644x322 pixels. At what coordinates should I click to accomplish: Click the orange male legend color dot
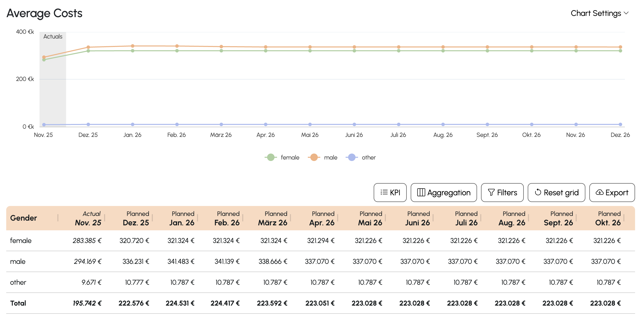(x=314, y=158)
